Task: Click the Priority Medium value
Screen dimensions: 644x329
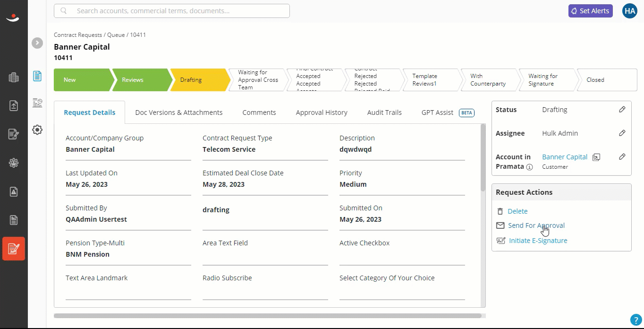Action: coord(353,184)
